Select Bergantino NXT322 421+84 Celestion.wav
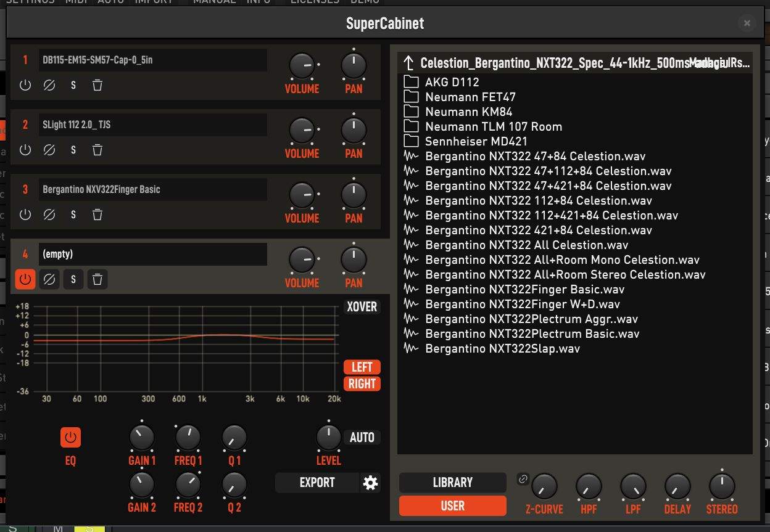 coord(574,230)
